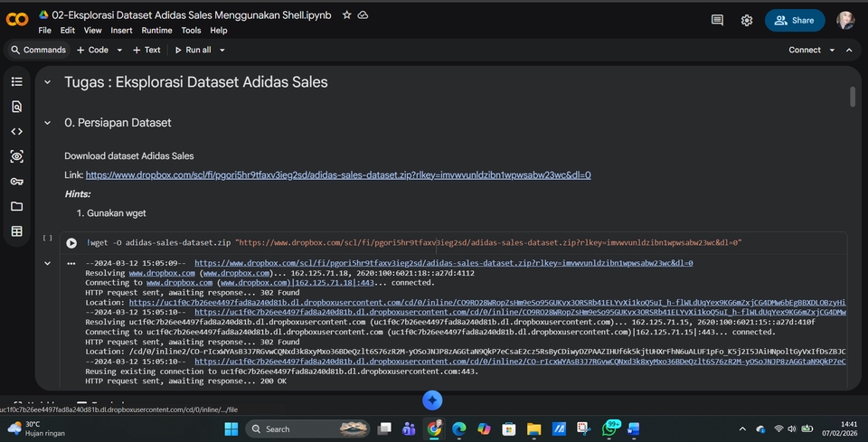Click the '200 OK' response line
Image resolution: width=868 pixels, height=442 pixels.
(x=186, y=381)
